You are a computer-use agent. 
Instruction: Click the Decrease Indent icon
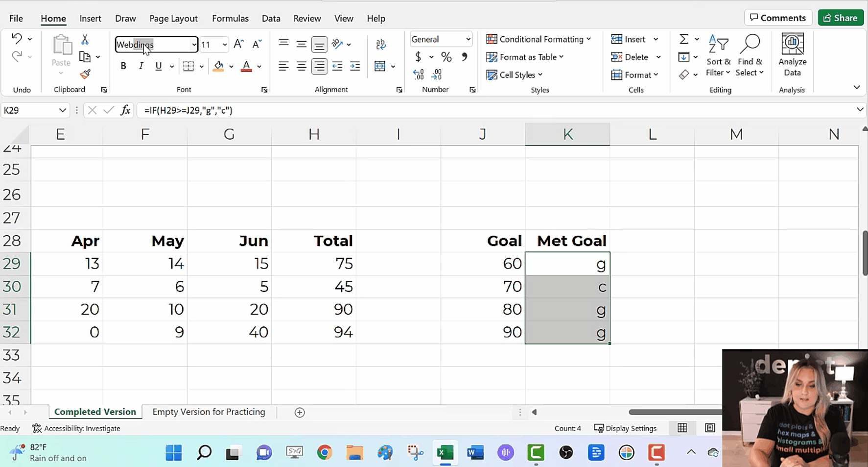click(x=337, y=66)
